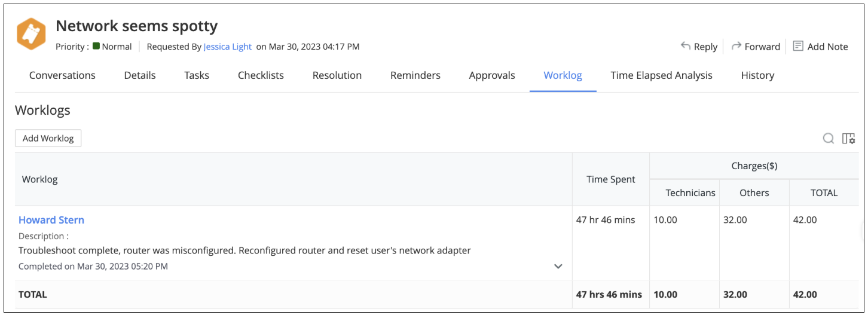The height and width of the screenshot is (318, 868).
Task: Click the green Normal priority indicator
Action: click(96, 46)
